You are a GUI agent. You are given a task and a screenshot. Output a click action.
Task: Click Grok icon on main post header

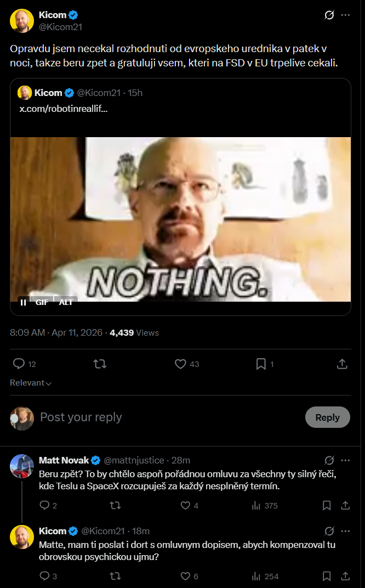click(329, 15)
